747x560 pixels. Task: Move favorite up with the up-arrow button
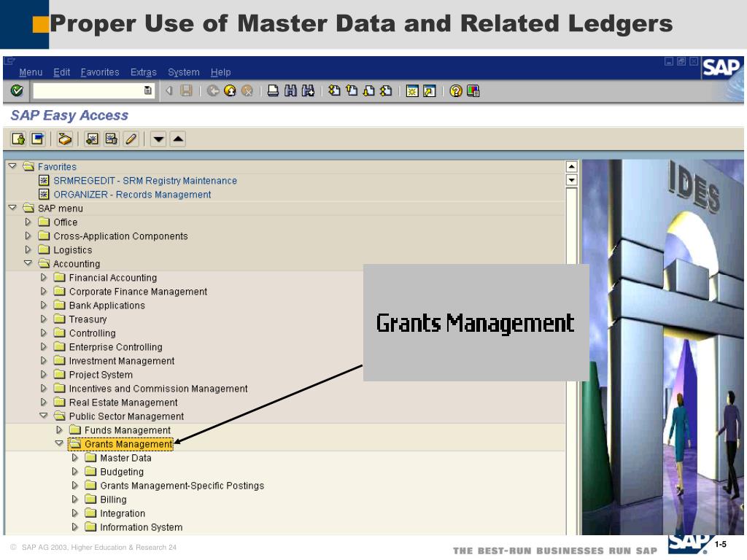[178, 139]
